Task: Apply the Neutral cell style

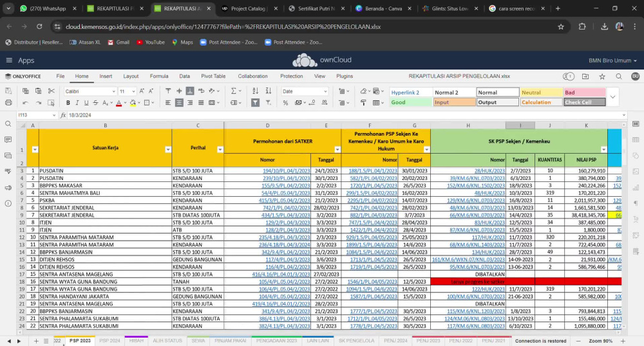Action: [541, 92]
